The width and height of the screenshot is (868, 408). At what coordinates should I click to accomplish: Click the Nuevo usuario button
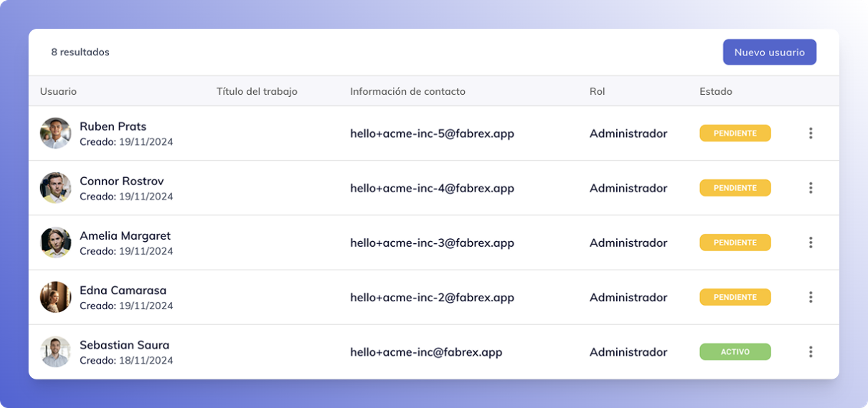click(770, 52)
